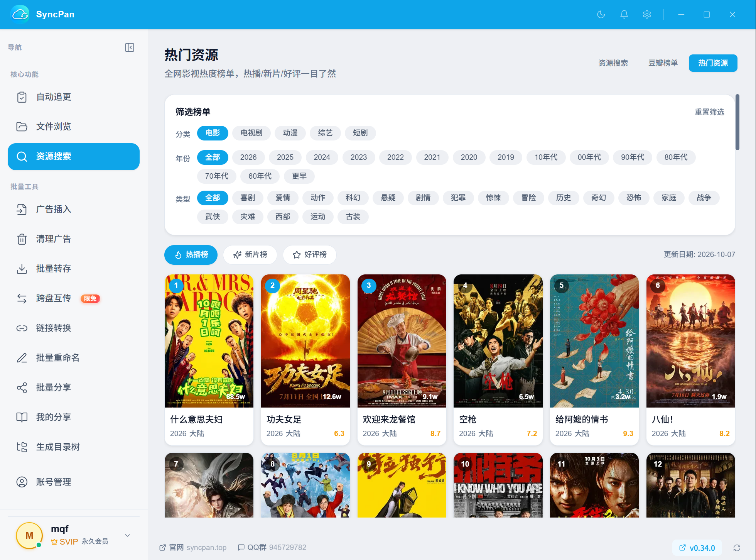Viewport: 756px width, 560px height.
Task: Open 功夫女足 movie poster
Action: tap(305, 341)
